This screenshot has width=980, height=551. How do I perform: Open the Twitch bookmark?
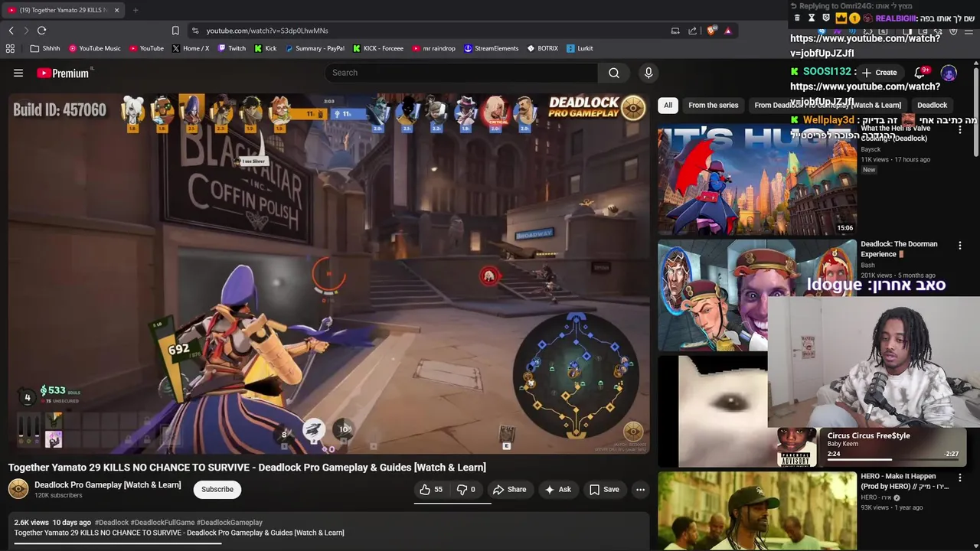pos(232,48)
